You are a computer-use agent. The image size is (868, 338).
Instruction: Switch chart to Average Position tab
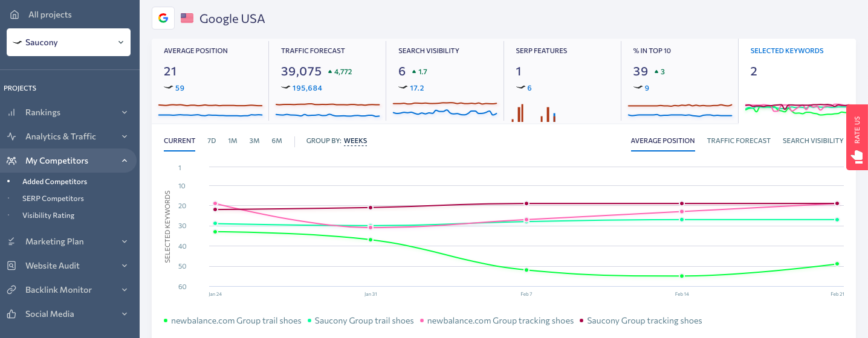click(x=663, y=141)
